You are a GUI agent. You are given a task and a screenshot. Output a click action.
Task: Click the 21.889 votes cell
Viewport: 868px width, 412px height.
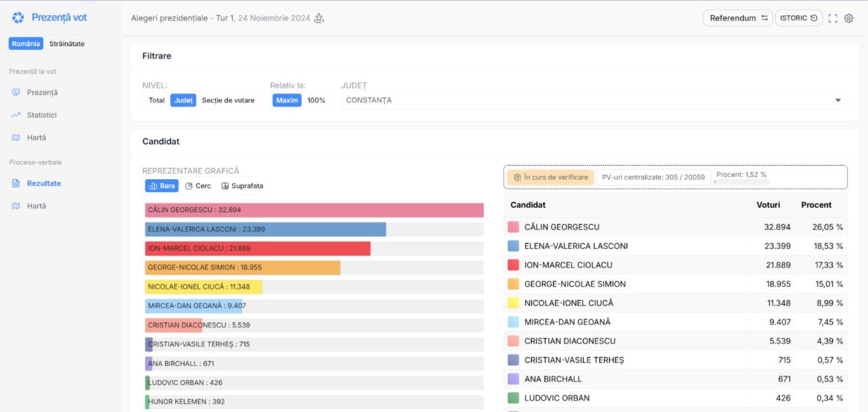pyautogui.click(x=778, y=265)
